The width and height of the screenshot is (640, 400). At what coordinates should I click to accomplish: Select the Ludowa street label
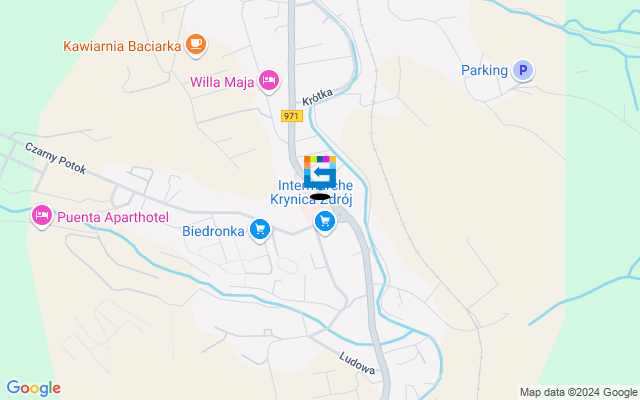[x=357, y=363]
